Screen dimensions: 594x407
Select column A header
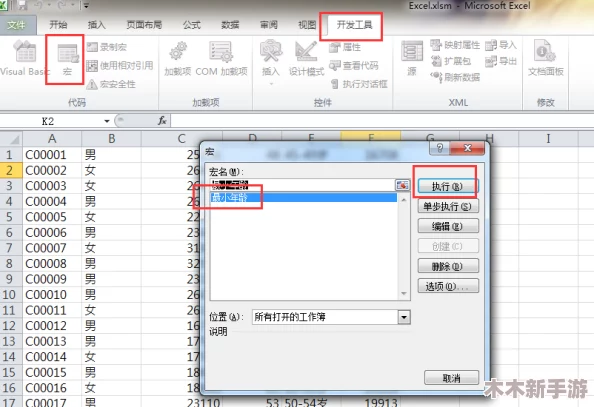pyautogui.click(x=52, y=139)
